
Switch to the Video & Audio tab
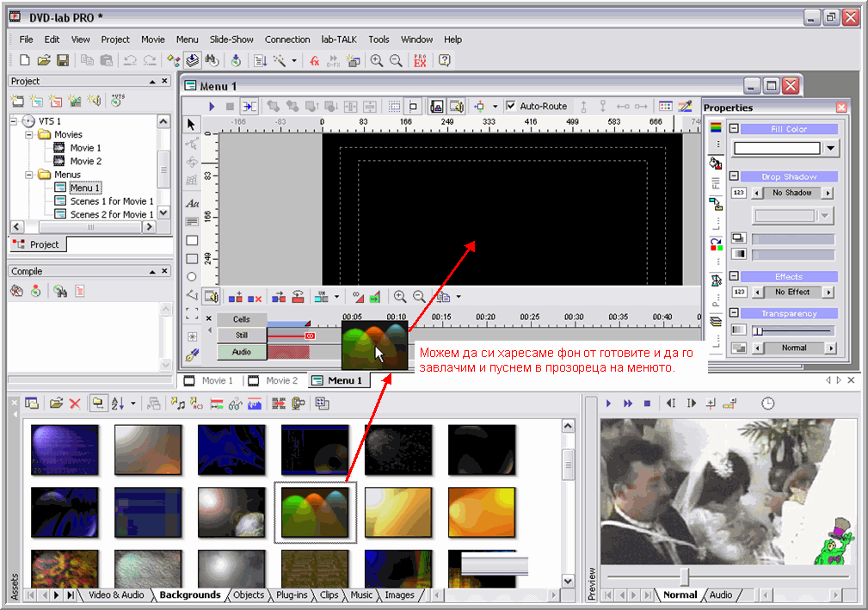click(116, 595)
